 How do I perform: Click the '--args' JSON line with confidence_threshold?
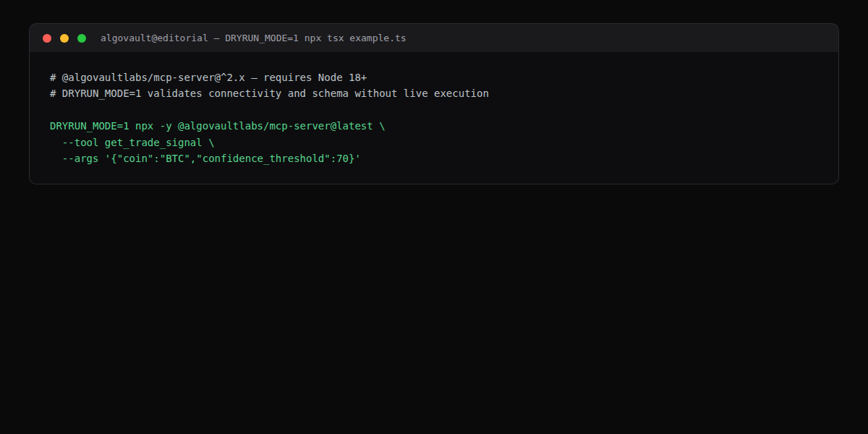click(x=211, y=158)
